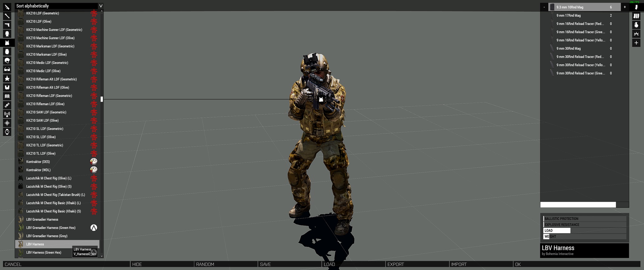Show miscellaneous items with the plus icon
644x270 pixels.
point(636,42)
